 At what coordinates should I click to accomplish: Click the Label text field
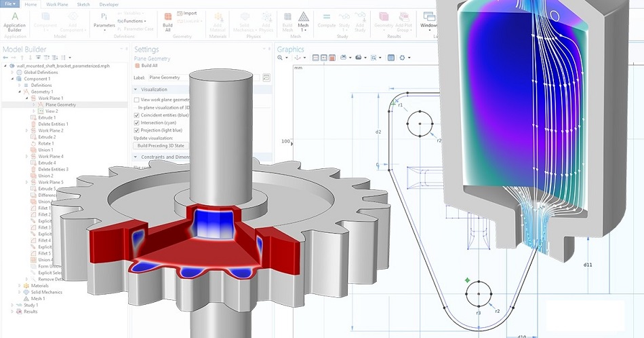click(205, 77)
